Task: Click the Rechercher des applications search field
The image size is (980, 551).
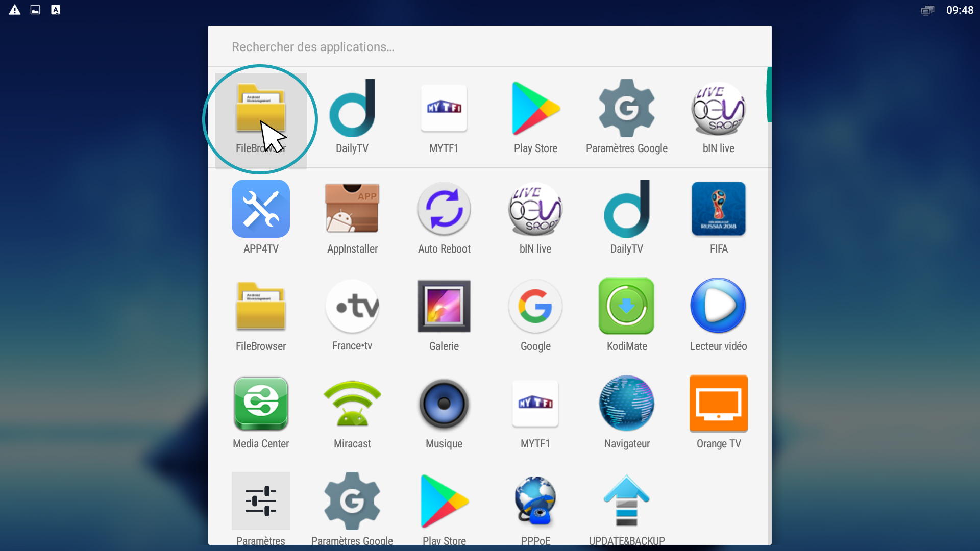Action: tap(490, 46)
